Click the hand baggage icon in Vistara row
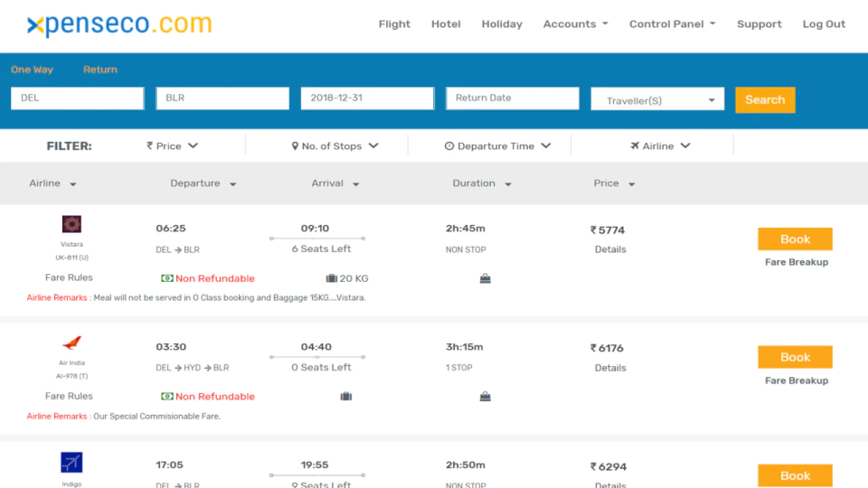 click(x=485, y=278)
